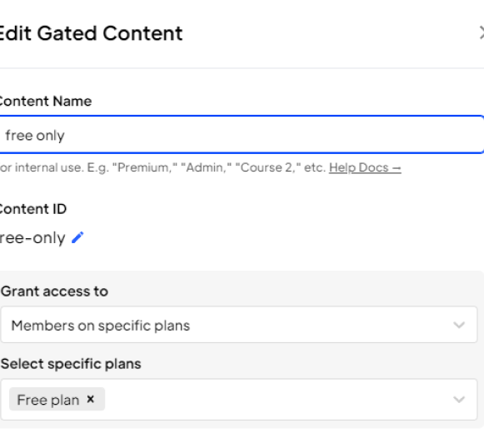
Task: Expand the Select specific plans chevron
Action: [x=459, y=399]
